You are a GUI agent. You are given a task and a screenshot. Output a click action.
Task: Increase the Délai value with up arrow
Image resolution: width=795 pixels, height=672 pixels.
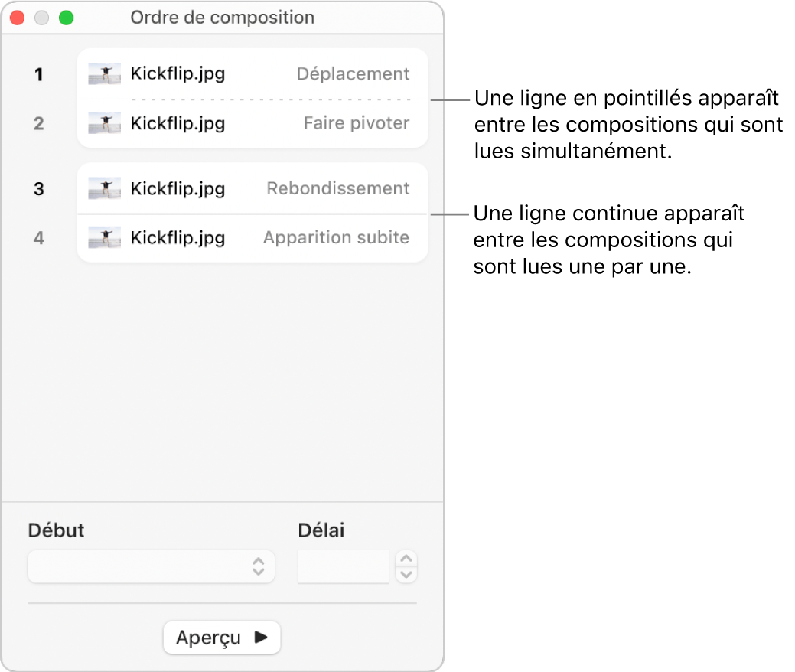click(407, 559)
